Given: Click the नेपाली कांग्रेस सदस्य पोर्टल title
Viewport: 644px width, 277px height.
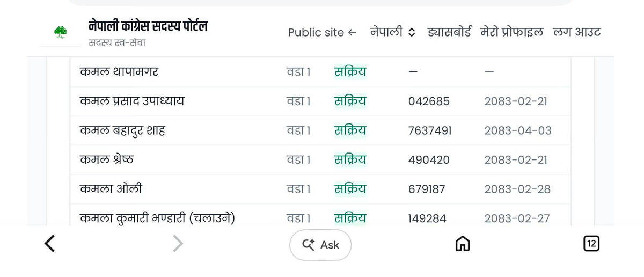Looking at the screenshot, I should click(x=148, y=25).
